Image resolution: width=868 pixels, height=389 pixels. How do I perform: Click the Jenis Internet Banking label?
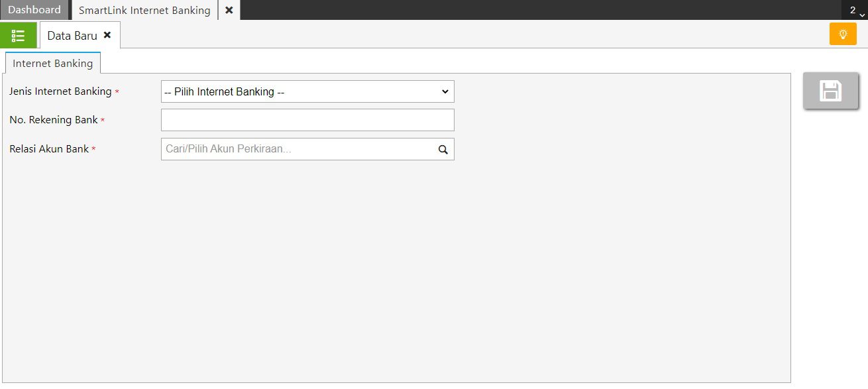(x=60, y=91)
